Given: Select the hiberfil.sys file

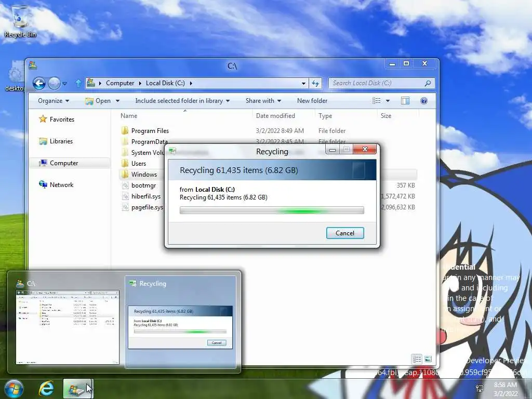Looking at the screenshot, I should (146, 196).
